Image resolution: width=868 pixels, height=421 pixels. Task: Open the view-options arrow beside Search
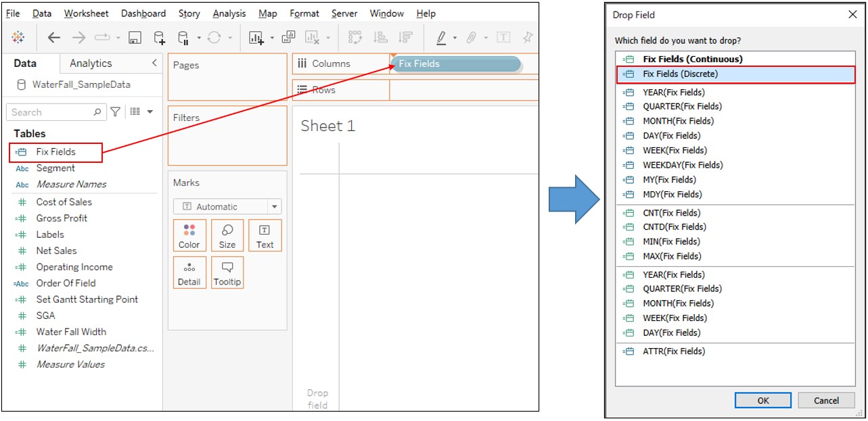(150, 112)
